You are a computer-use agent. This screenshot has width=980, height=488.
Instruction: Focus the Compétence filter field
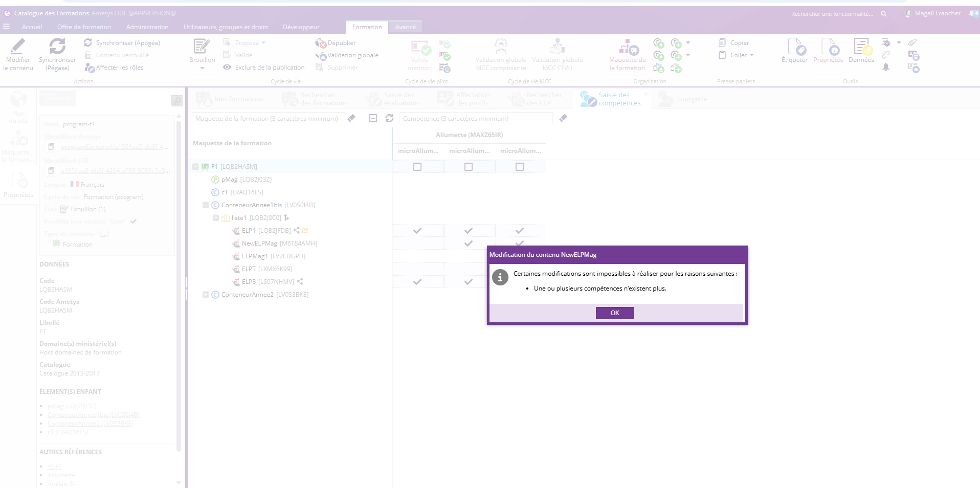(x=476, y=119)
